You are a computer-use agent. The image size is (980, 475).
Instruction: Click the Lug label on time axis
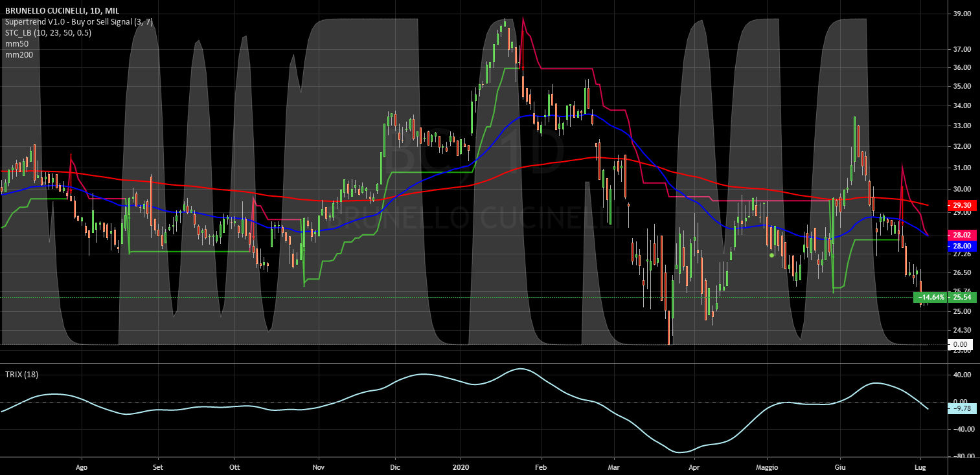(921, 467)
